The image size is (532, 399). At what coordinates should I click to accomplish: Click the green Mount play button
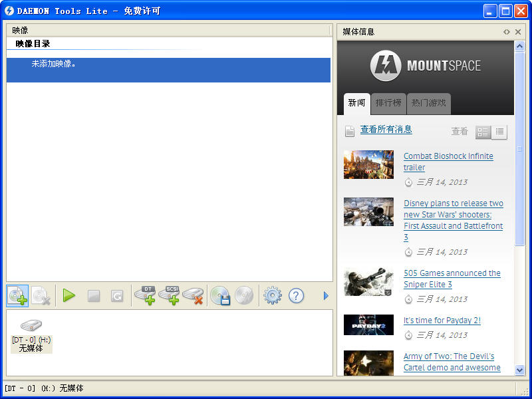tap(69, 295)
